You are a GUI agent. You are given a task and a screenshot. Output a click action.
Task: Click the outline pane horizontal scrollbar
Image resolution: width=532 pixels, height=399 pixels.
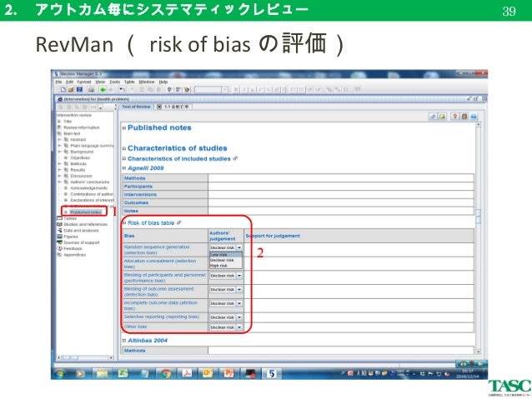coord(85,357)
